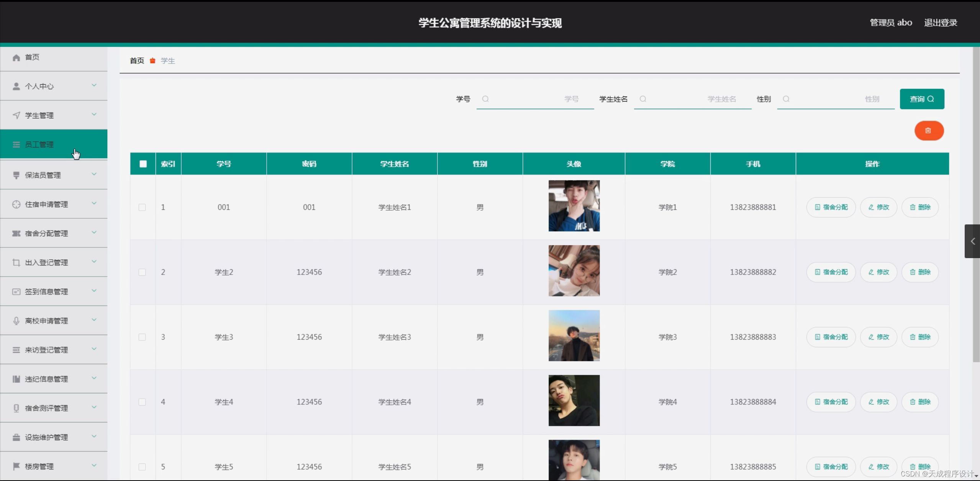This screenshot has height=481, width=980.
Task: Click 退出登录 to log out
Action: 940,22
